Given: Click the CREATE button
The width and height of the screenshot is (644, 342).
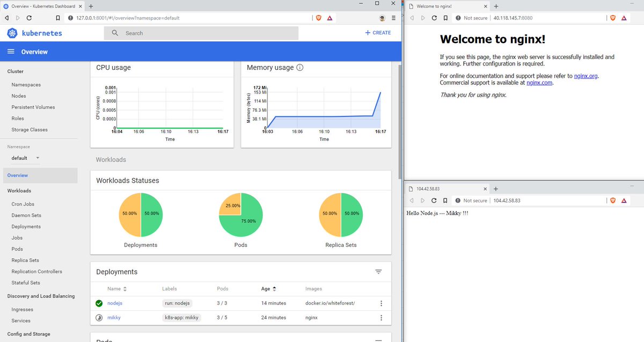Looking at the screenshot, I should point(378,33).
